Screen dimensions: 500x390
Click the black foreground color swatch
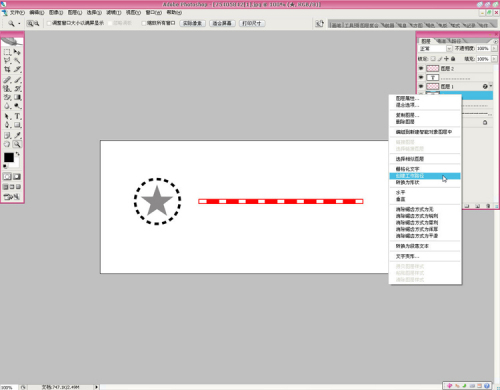tap(8, 157)
